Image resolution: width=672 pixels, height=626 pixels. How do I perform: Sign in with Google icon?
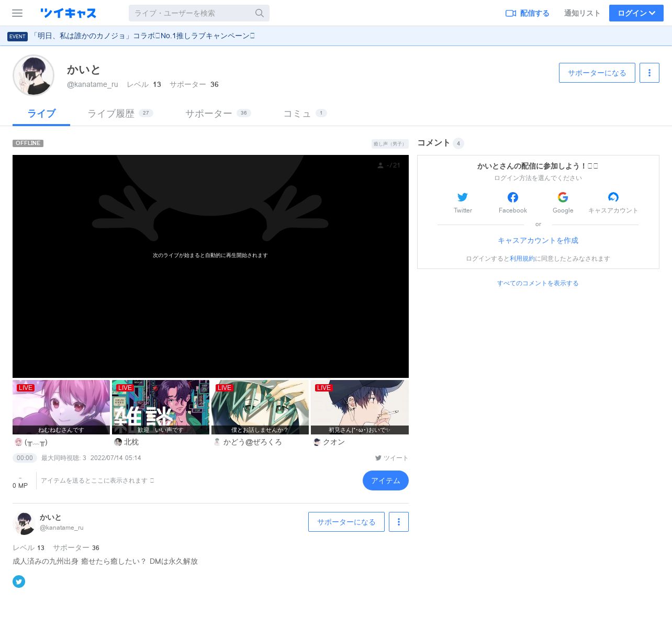click(x=563, y=197)
